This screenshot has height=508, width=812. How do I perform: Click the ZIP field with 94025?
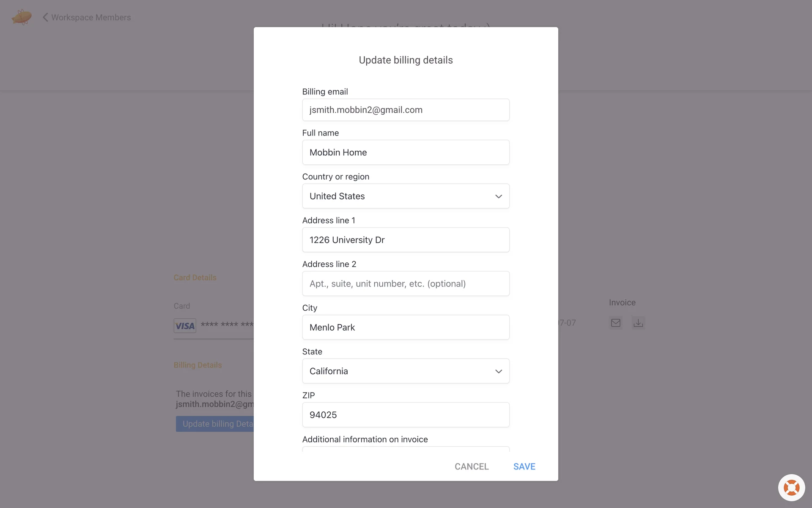[x=405, y=415]
